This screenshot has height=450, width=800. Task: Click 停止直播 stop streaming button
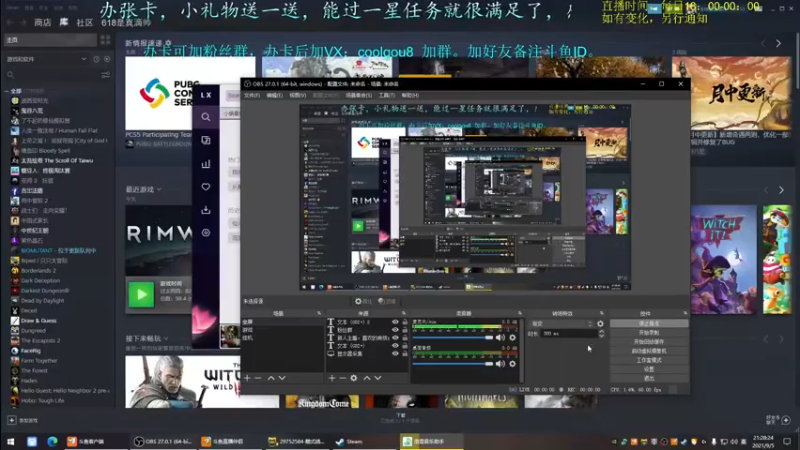point(649,323)
